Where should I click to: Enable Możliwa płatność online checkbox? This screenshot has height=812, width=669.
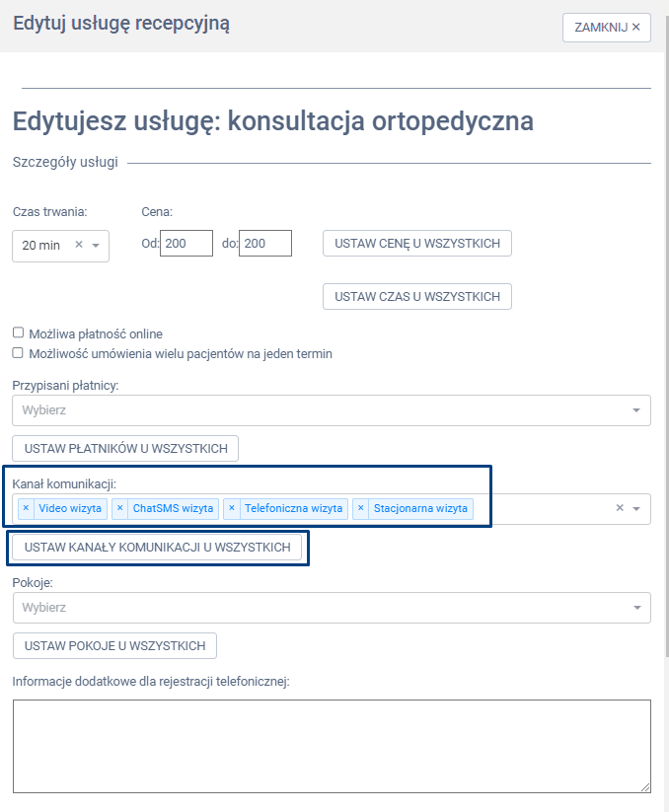point(18,333)
